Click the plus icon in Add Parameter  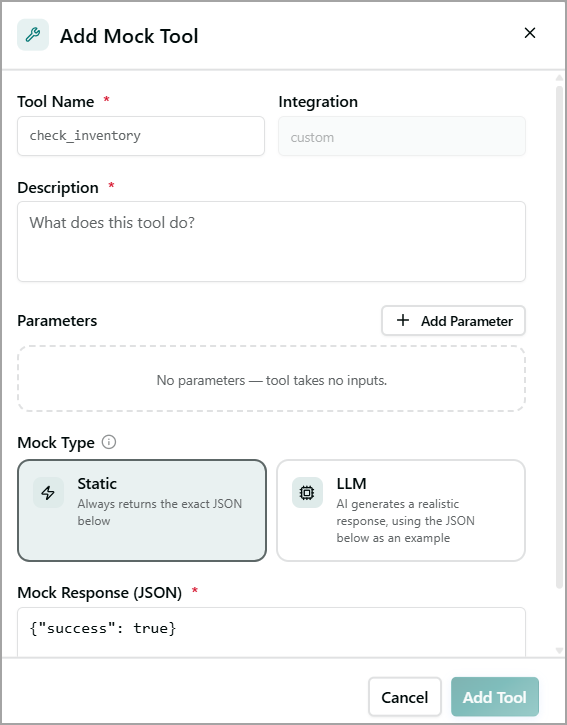click(x=403, y=320)
